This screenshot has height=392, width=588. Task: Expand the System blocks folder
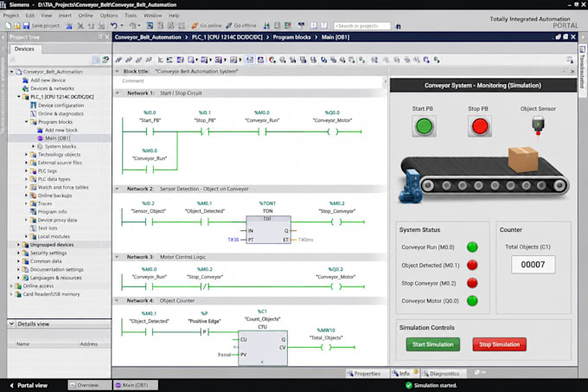(x=33, y=146)
